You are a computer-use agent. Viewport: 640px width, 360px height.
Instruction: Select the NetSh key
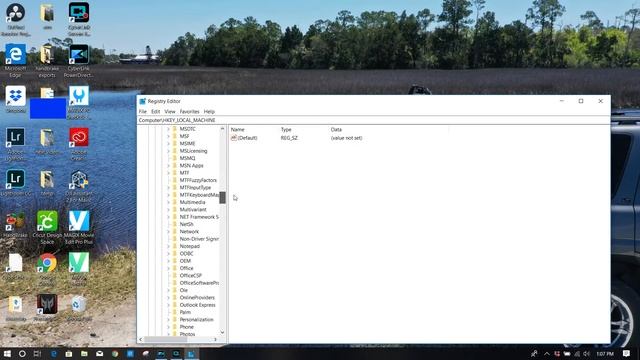coord(187,224)
